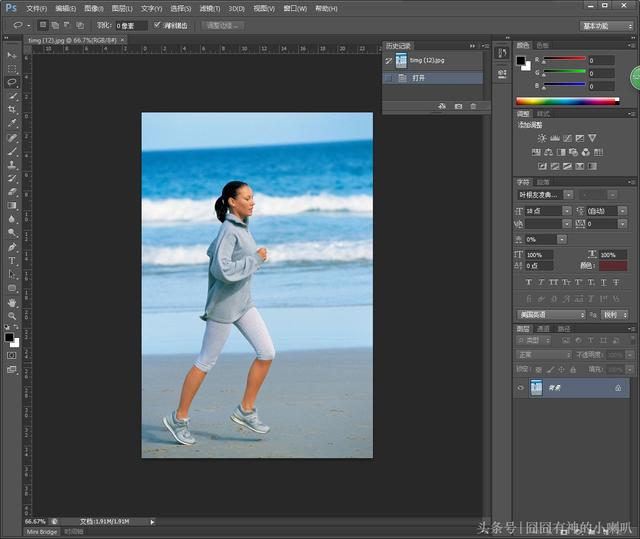This screenshot has height=539, width=640.
Task: Pick the Gradient tool
Action: pos(12,205)
